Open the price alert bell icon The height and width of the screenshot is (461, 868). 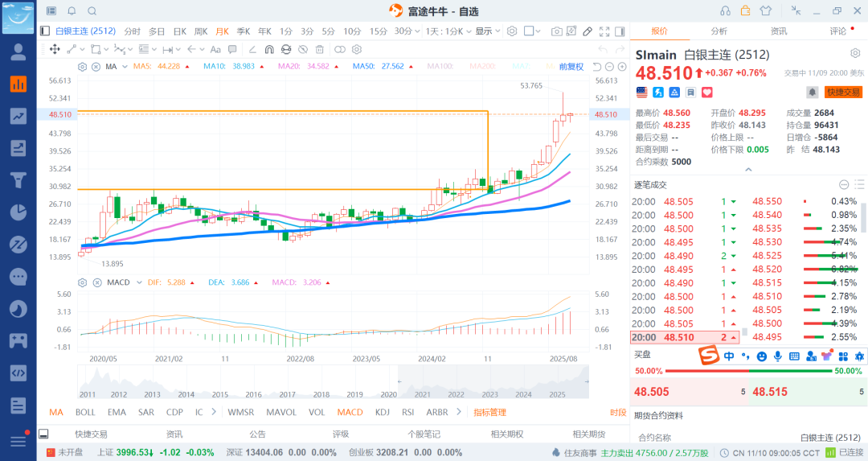click(813, 93)
